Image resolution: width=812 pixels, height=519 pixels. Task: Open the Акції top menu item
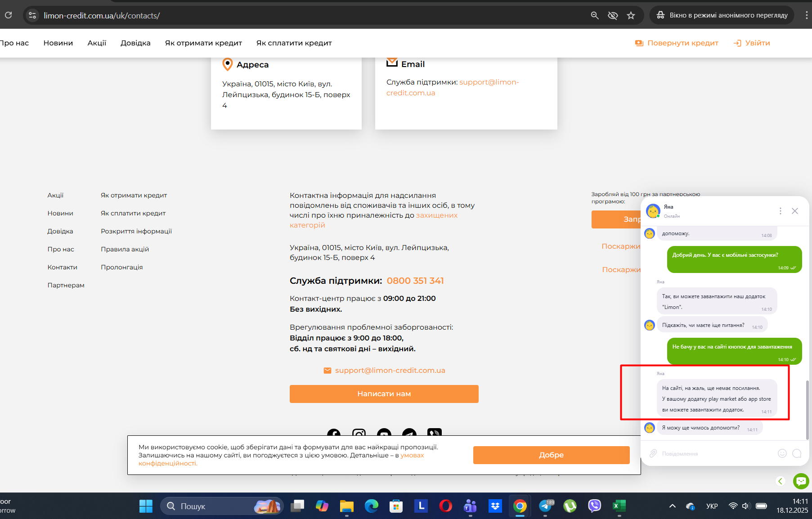click(97, 43)
